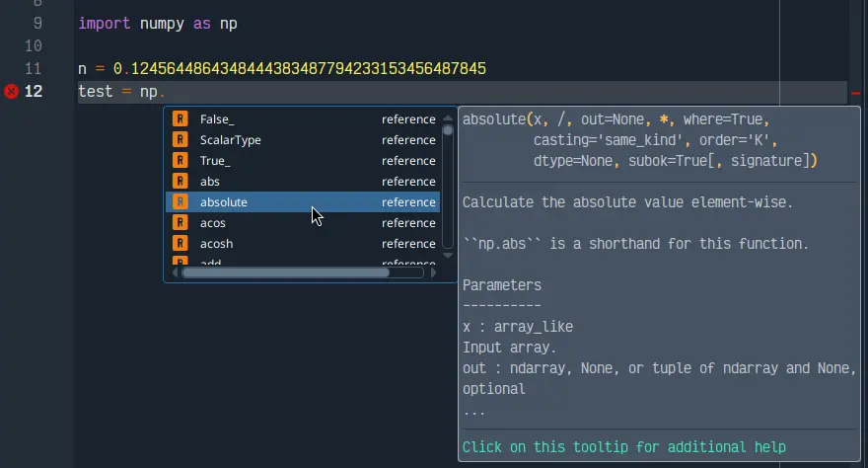Click the 'Input array.' tooltip line

pyautogui.click(x=509, y=348)
